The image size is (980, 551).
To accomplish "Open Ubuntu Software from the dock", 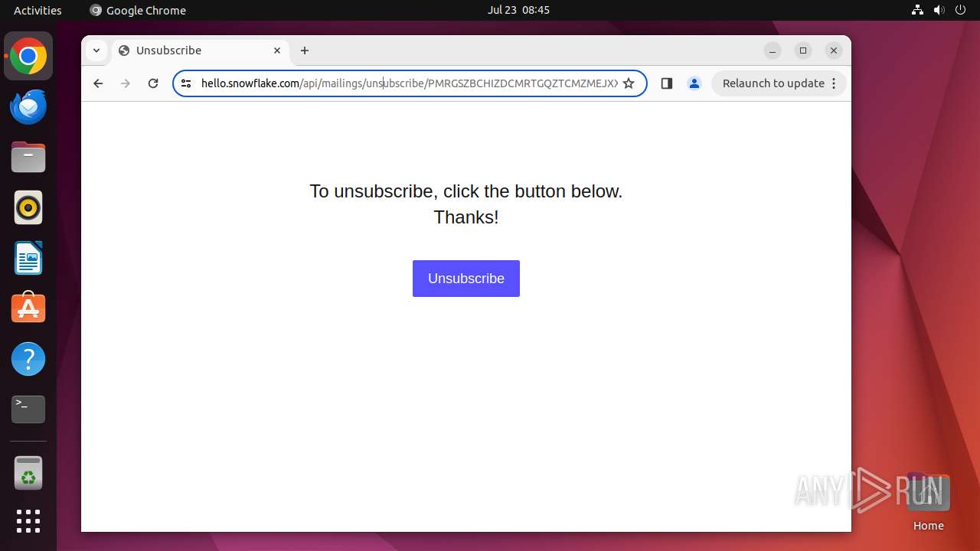I will [28, 308].
